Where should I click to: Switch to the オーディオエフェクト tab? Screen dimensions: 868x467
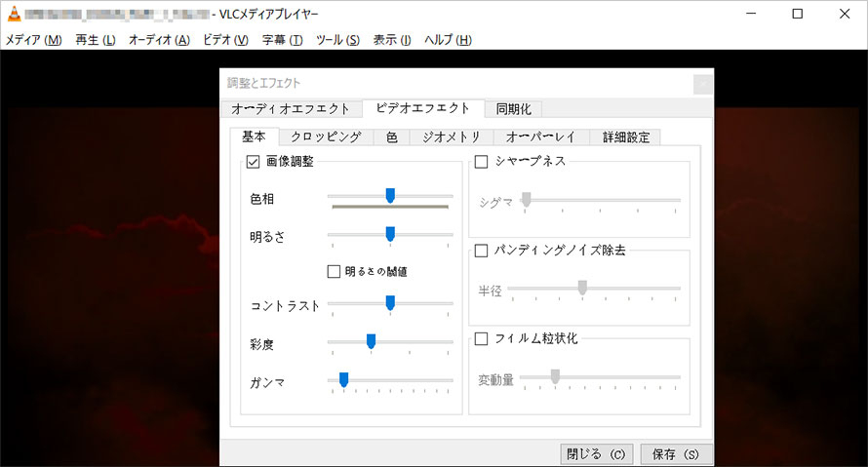point(291,109)
